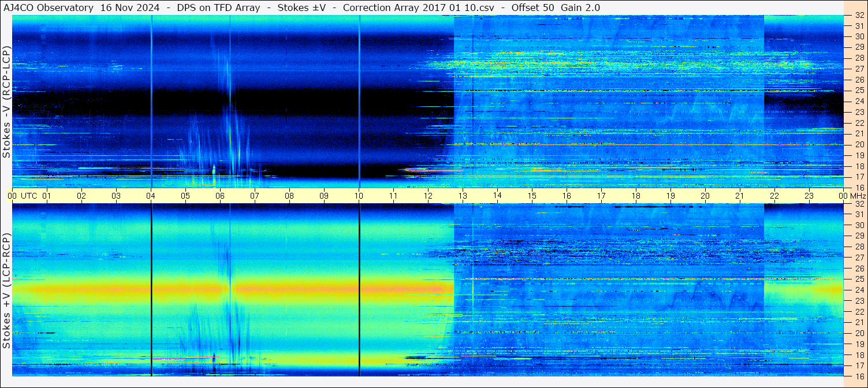Select hour 05 on the UTC time axis

[x=185, y=196]
